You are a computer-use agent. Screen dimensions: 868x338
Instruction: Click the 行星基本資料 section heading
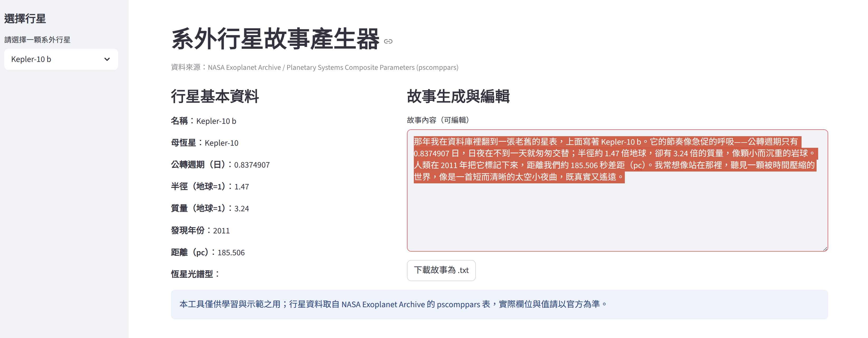point(215,96)
